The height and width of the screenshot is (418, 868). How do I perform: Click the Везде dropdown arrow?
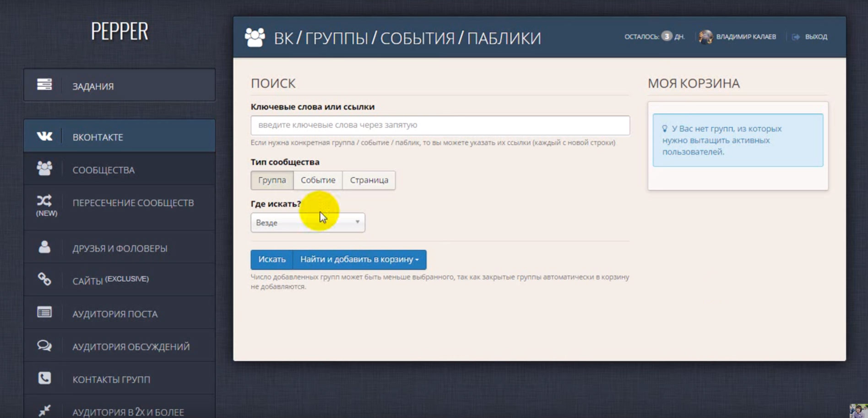[x=357, y=222]
